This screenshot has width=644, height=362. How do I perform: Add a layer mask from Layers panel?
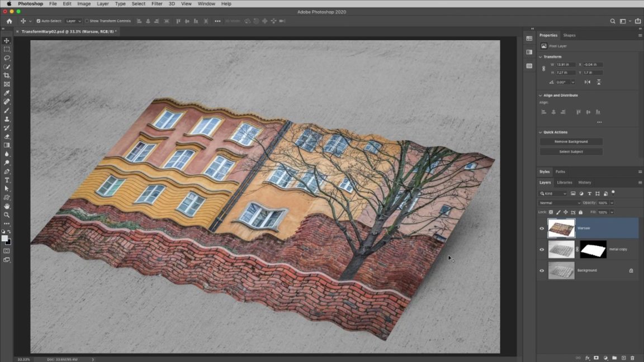(x=596, y=358)
